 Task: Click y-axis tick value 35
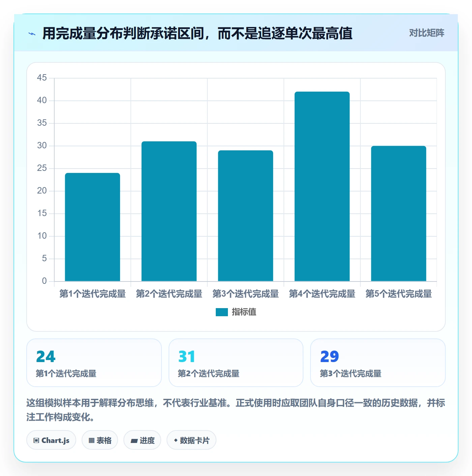[x=42, y=123]
